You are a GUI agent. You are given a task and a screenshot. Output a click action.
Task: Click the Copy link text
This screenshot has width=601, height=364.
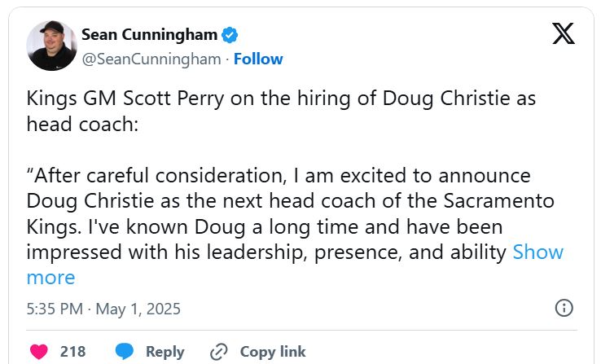point(273,352)
